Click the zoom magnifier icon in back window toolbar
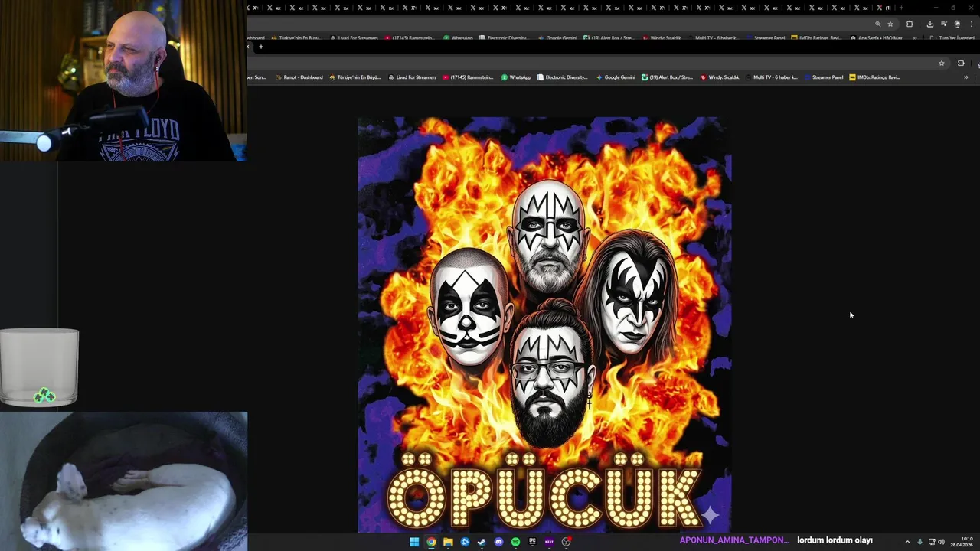 point(878,24)
